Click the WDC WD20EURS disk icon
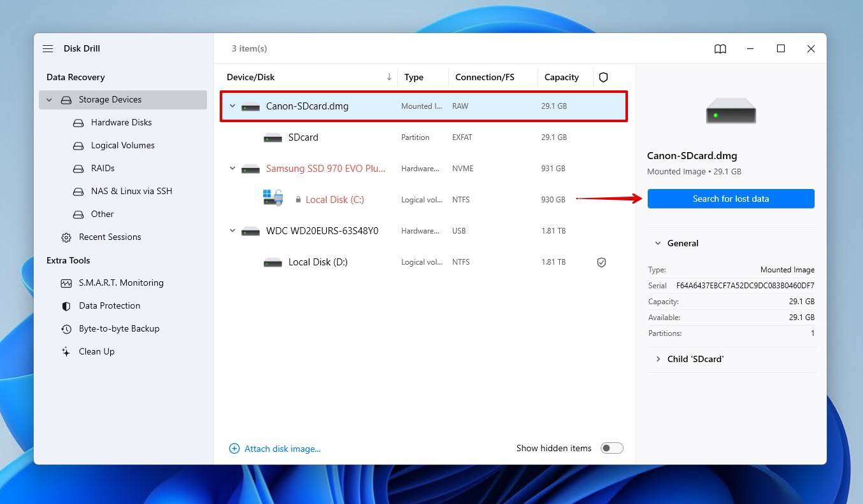863x504 pixels. click(x=250, y=231)
